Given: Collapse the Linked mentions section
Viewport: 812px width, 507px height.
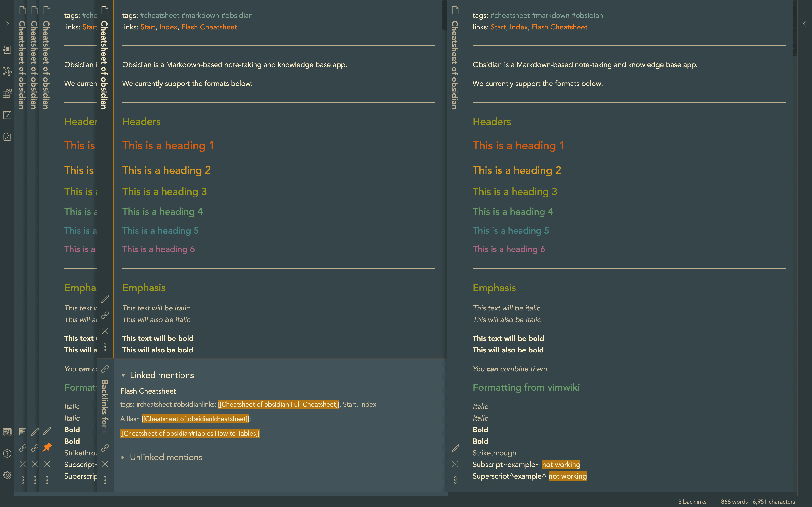Looking at the screenshot, I should [x=123, y=375].
